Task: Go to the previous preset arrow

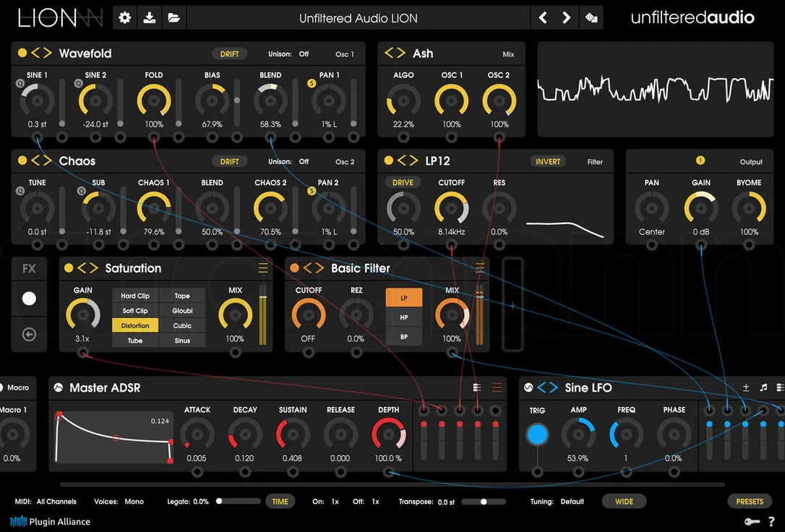Action: click(x=543, y=18)
